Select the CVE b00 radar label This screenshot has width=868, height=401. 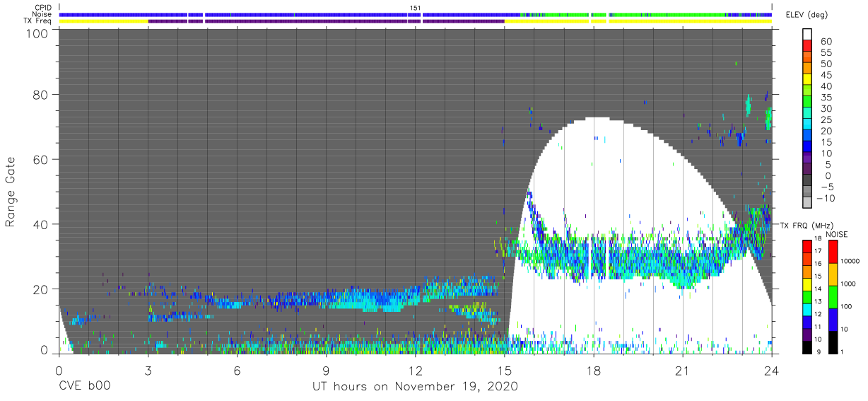(83, 386)
